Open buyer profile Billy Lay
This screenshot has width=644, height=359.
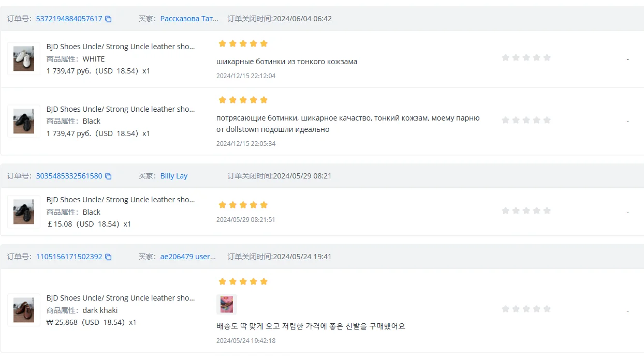pyautogui.click(x=174, y=176)
